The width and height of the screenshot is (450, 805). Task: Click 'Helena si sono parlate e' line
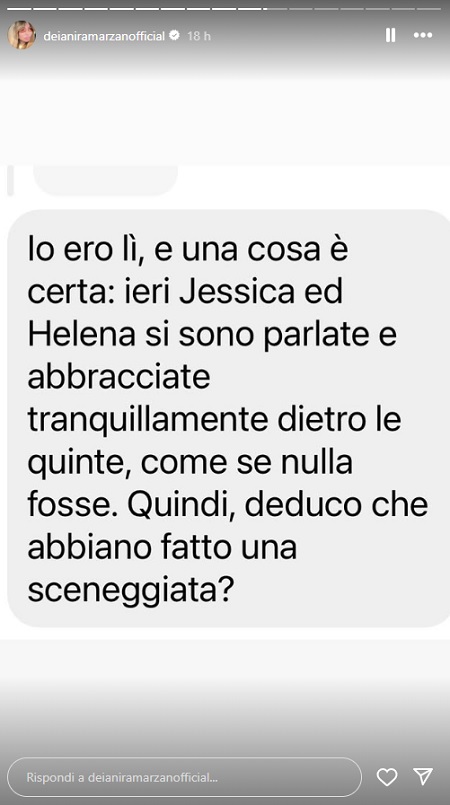click(x=212, y=336)
